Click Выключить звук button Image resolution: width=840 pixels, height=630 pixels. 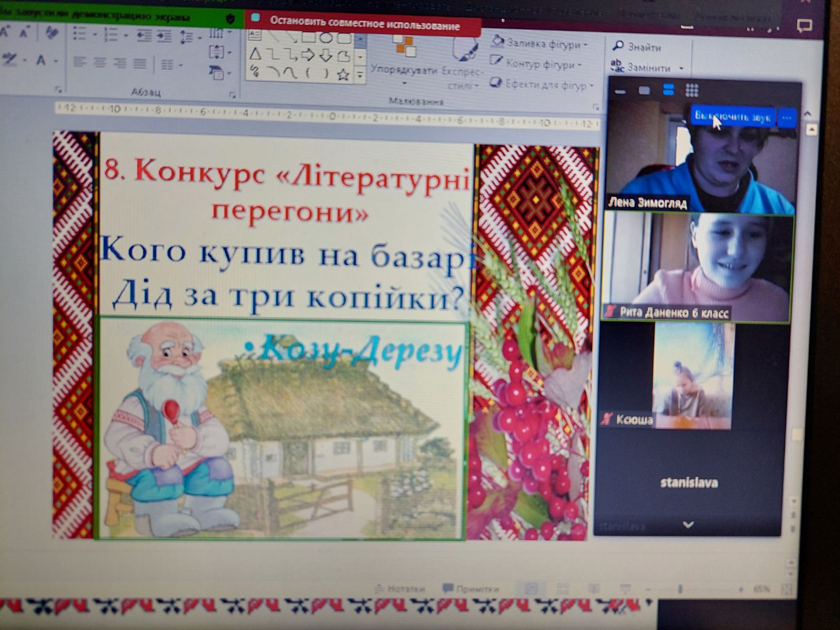tap(732, 116)
